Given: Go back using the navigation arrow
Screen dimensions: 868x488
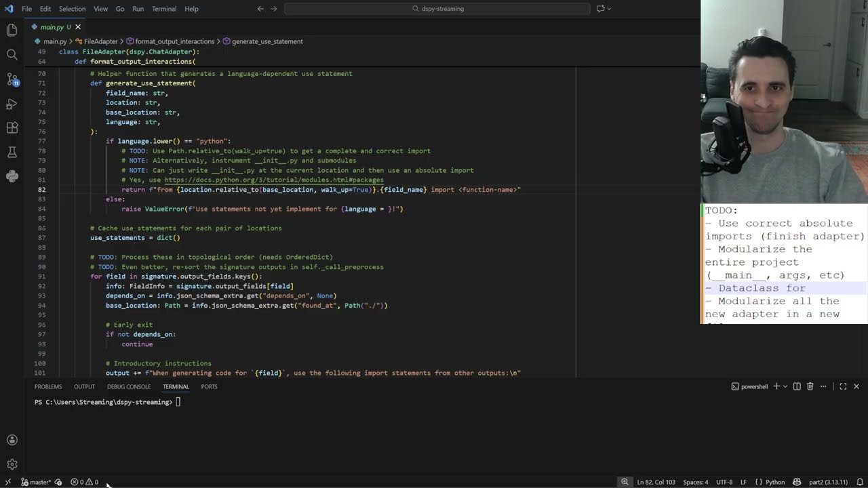Looking at the screenshot, I should (260, 9).
